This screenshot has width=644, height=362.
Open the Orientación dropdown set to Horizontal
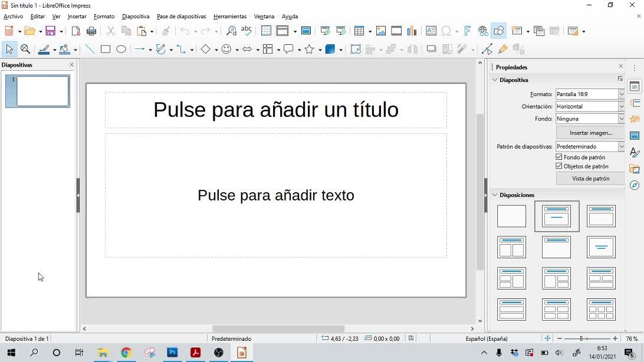tap(590, 107)
